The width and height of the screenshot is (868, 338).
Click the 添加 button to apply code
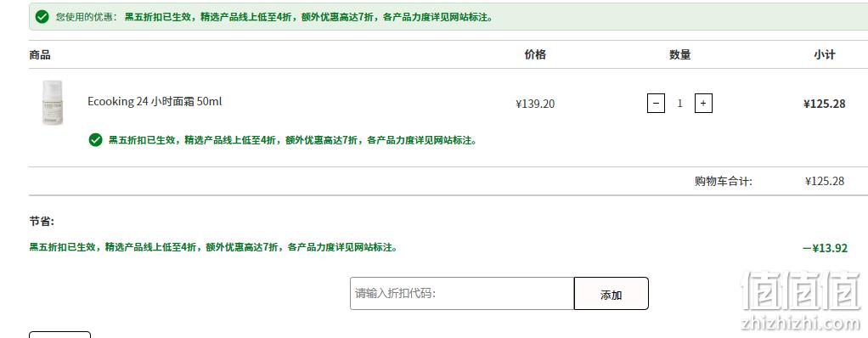[612, 293]
